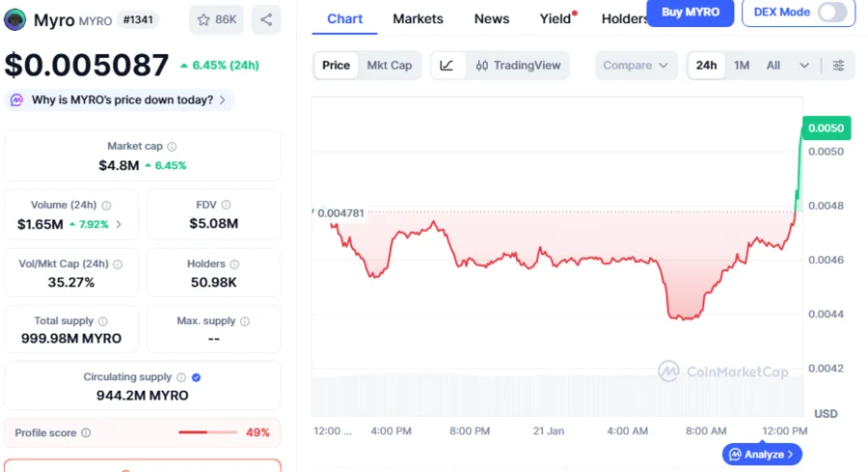
Task: Switch to Mkt Cap view
Action: point(389,66)
